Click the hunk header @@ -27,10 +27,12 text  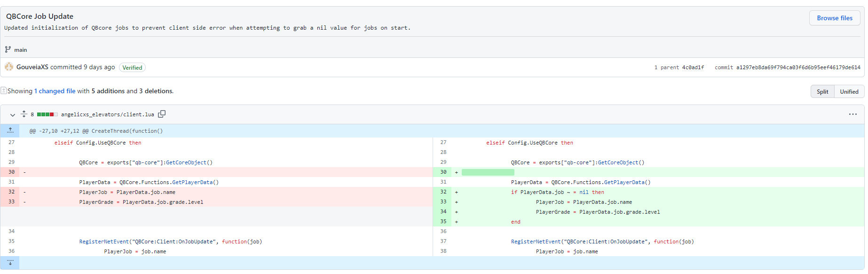tap(96, 131)
